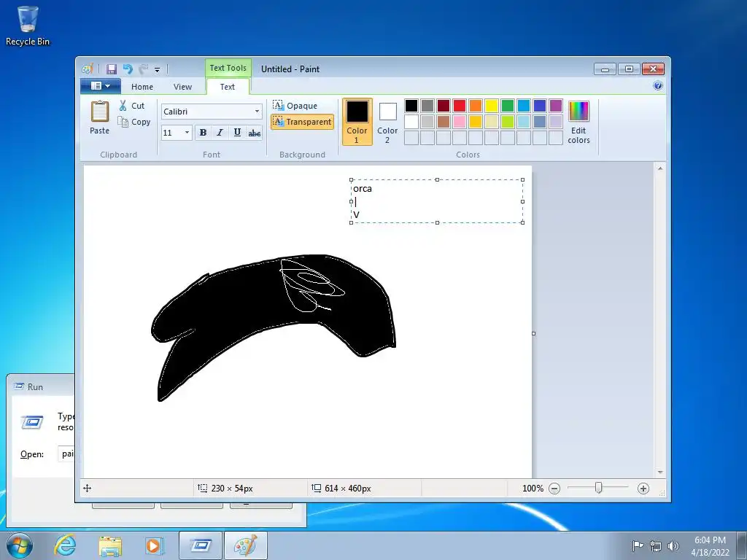The height and width of the screenshot is (560, 747).
Task: Select Color 1 foreground button
Action: 357,122
